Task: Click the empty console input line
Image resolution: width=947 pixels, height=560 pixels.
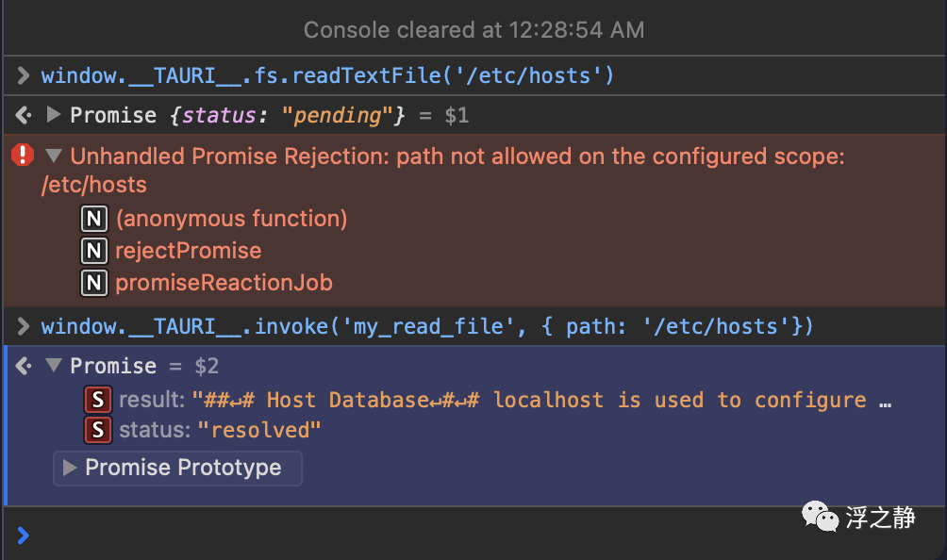Action: click(472, 535)
